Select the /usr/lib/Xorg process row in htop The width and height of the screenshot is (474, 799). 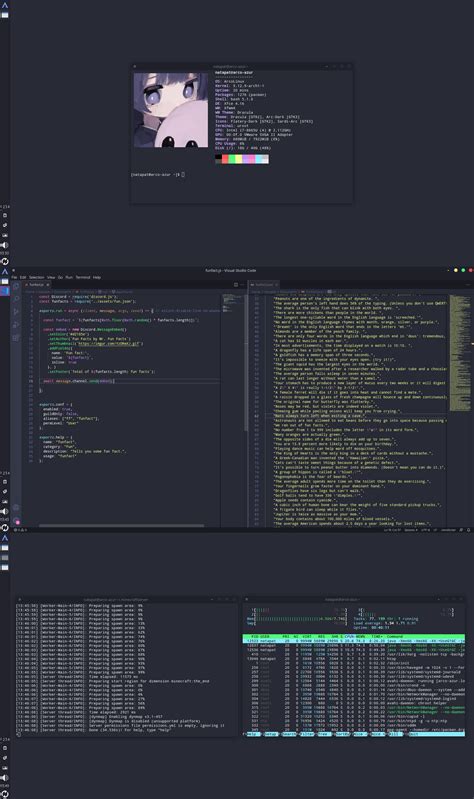coord(354,654)
